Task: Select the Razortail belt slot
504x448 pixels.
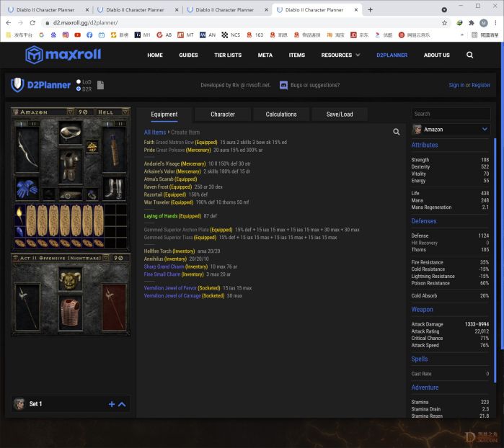Action: pos(71,194)
